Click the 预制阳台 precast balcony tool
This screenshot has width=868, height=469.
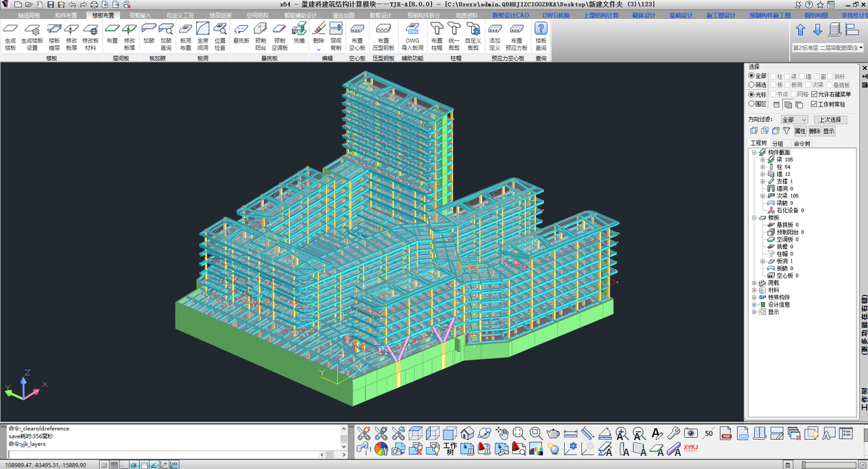[261, 37]
